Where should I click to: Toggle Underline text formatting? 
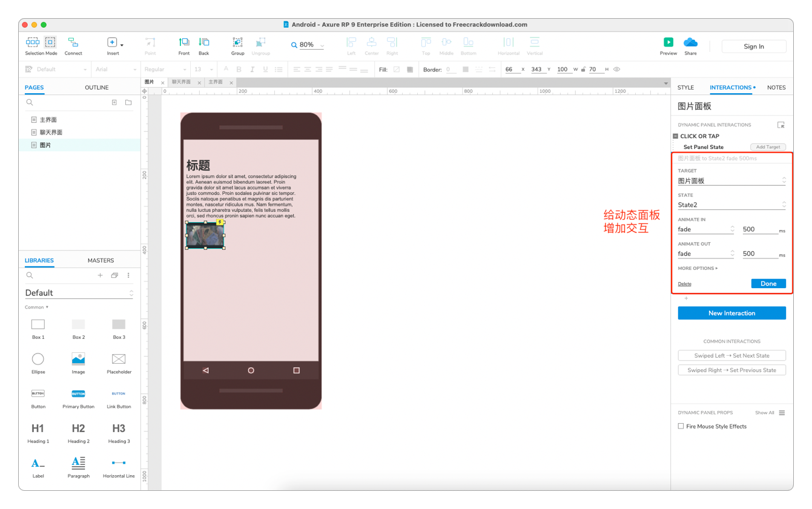pyautogui.click(x=265, y=70)
